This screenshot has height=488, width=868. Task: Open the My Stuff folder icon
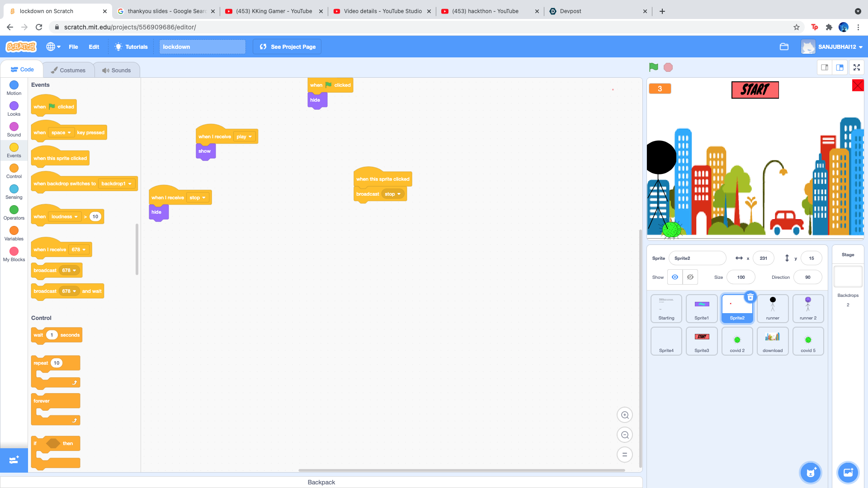click(x=784, y=47)
